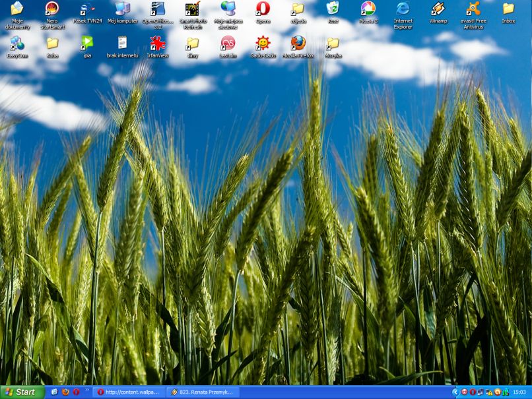Open the Last.fm desktop shortcut

(228, 44)
